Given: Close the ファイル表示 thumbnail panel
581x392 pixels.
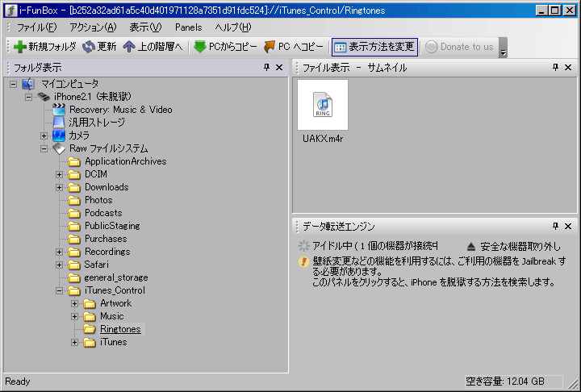Looking at the screenshot, I should pyautogui.click(x=568, y=67).
